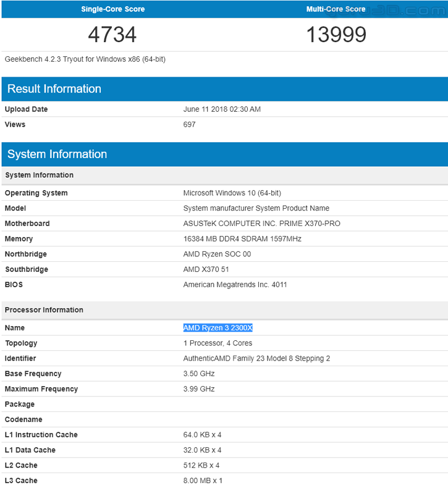Click the Multi-Core Score value 13999
The image size is (448, 491).
336,35
